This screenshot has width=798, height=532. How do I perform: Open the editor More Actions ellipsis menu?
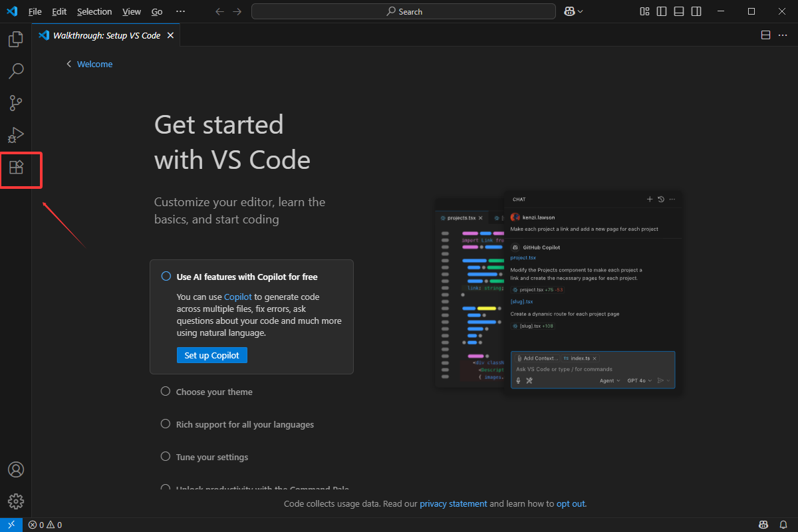[x=783, y=35]
